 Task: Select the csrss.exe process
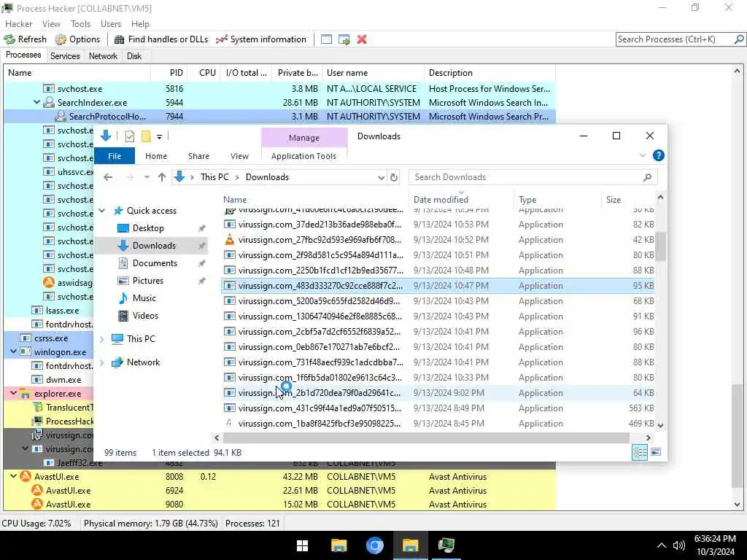pos(51,338)
